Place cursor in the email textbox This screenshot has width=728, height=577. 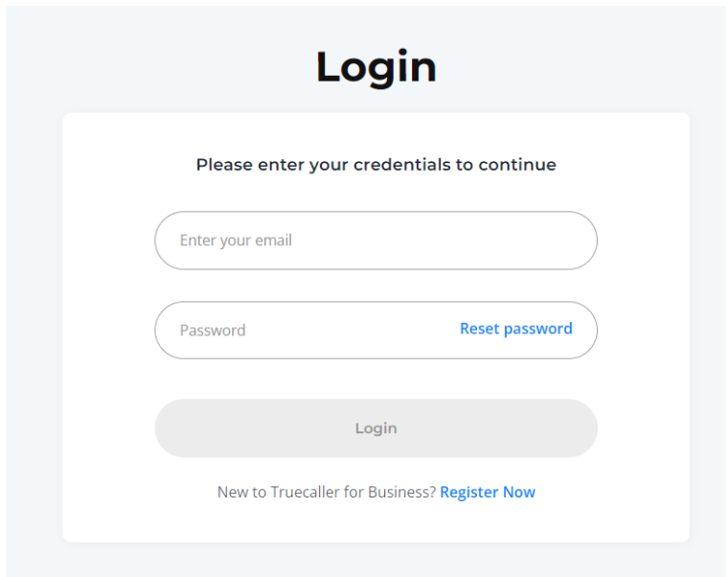[375, 241]
